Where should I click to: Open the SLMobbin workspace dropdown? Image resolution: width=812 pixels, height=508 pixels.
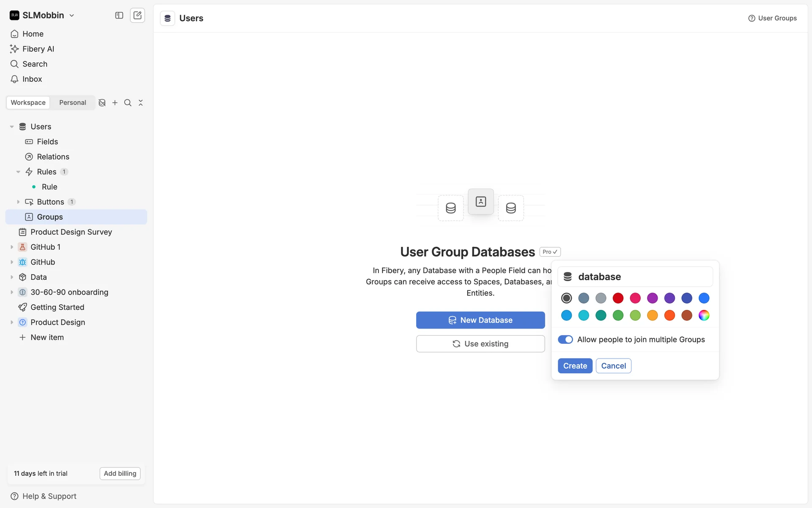tap(42, 15)
